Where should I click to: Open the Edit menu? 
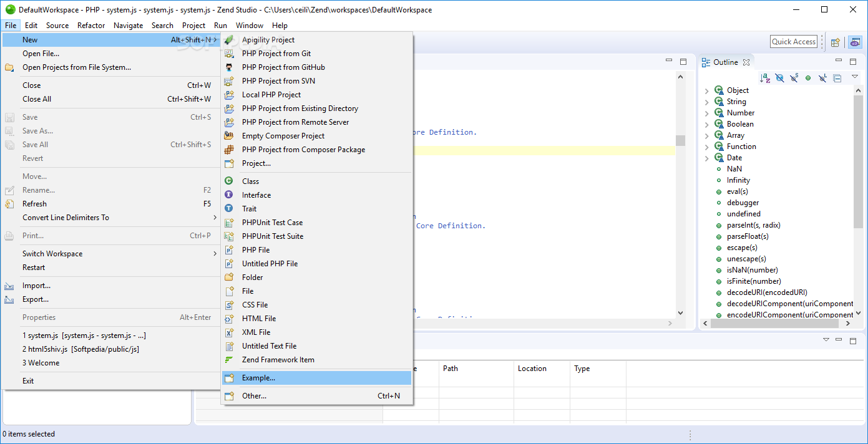pyautogui.click(x=31, y=26)
